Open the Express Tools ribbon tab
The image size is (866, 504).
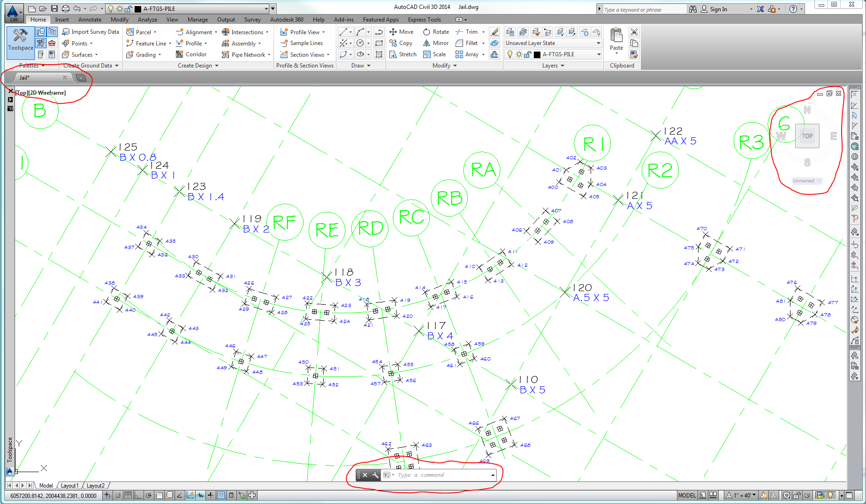[x=424, y=20]
